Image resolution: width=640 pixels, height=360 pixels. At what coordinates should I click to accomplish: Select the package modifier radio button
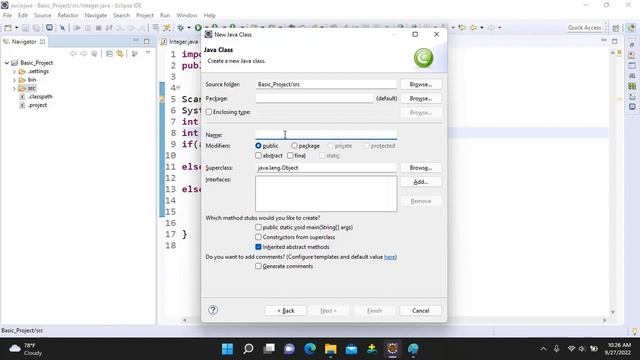(x=294, y=146)
